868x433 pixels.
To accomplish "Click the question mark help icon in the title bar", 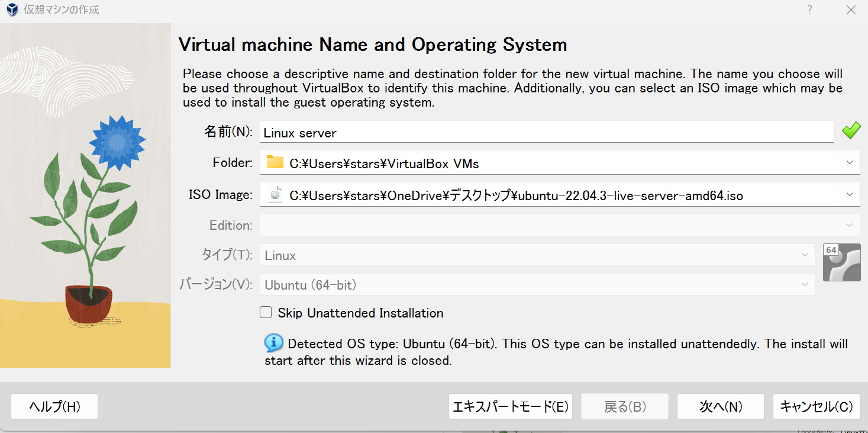I will click(809, 10).
